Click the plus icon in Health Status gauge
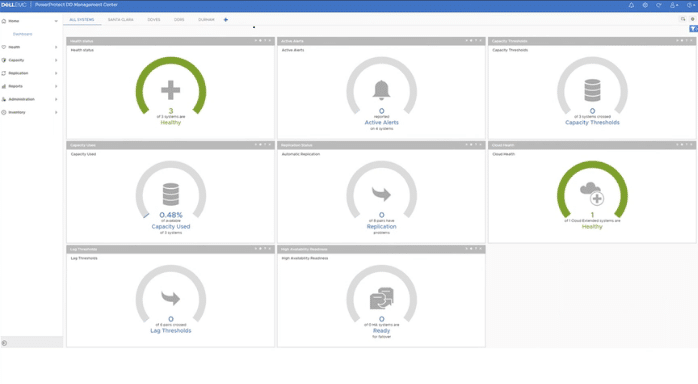698x384 pixels. (170, 90)
